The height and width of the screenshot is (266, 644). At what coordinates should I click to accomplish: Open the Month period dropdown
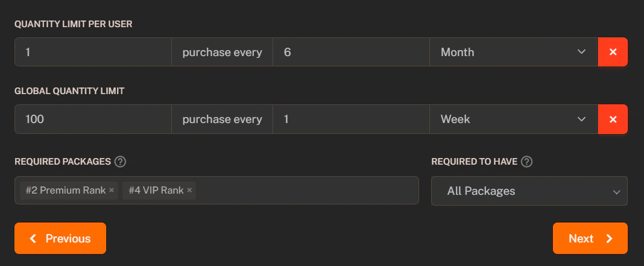pyautogui.click(x=514, y=52)
